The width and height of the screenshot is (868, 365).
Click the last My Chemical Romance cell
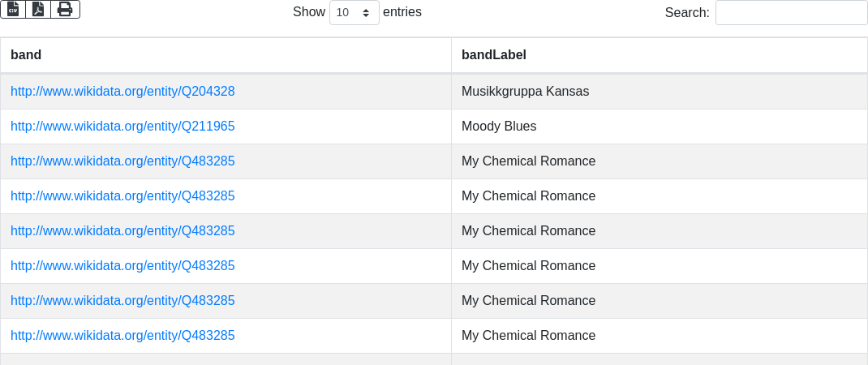point(528,336)
